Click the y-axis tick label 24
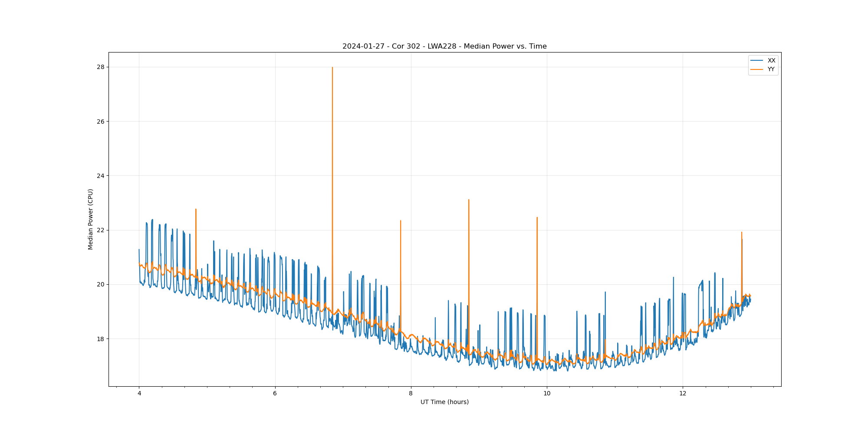 pos(101,176)
